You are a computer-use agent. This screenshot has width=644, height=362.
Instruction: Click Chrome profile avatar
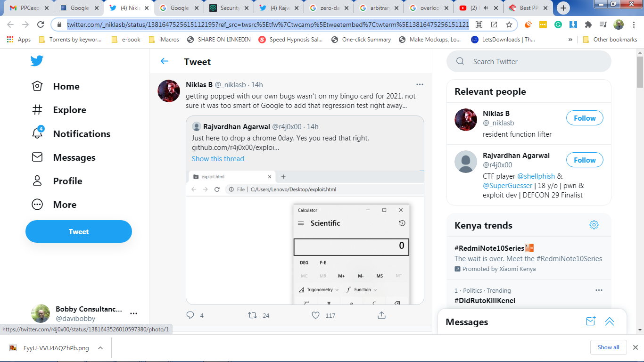coord(618,25)
